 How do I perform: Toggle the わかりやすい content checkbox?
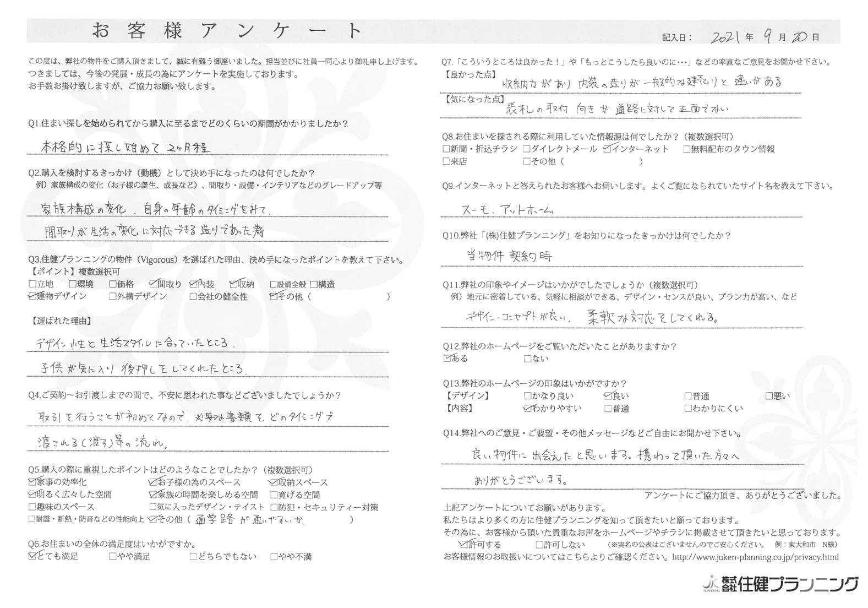527,409
